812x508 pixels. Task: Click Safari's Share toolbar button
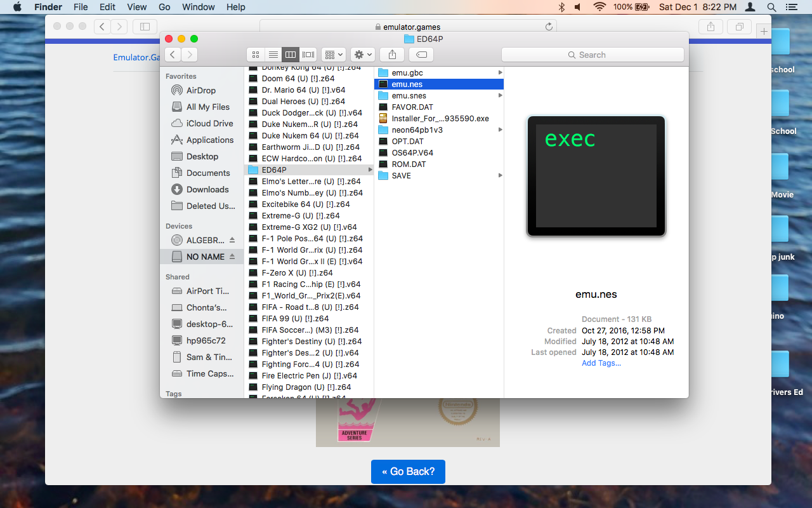coord(710,27)
